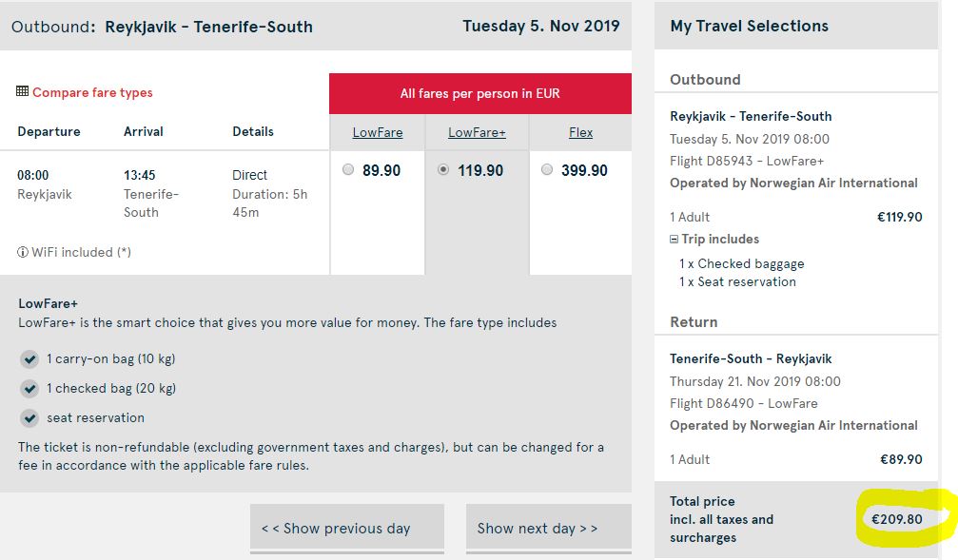Image resolution: width=958 pixels, height=560 pixels.
Task: Open the LowFare+ column header link
Action: click(477, 132)
